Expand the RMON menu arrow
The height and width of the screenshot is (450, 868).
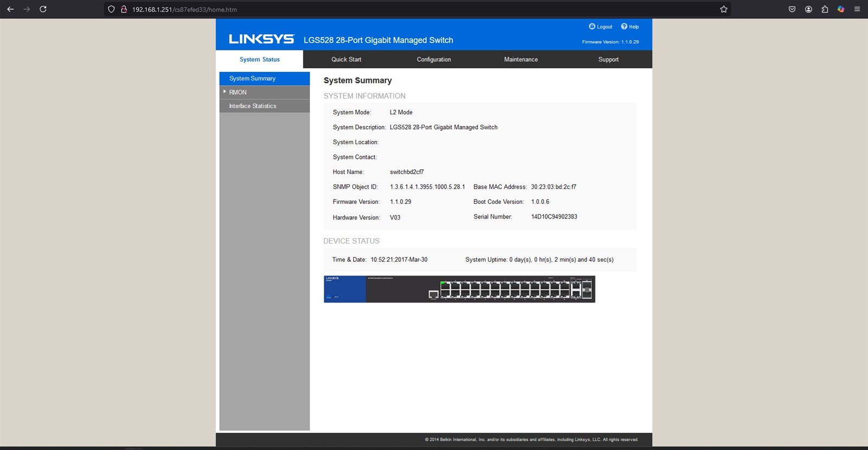point(225,92)
